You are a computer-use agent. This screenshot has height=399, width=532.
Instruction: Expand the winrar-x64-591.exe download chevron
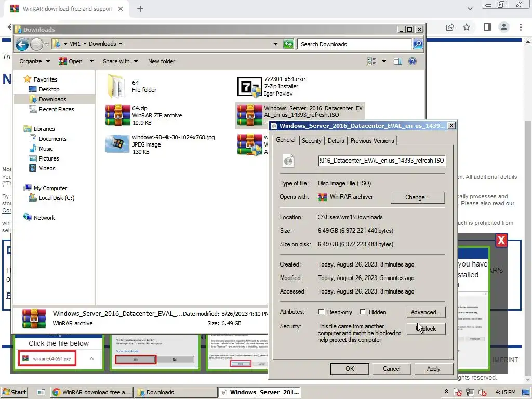tap(91, 358)
